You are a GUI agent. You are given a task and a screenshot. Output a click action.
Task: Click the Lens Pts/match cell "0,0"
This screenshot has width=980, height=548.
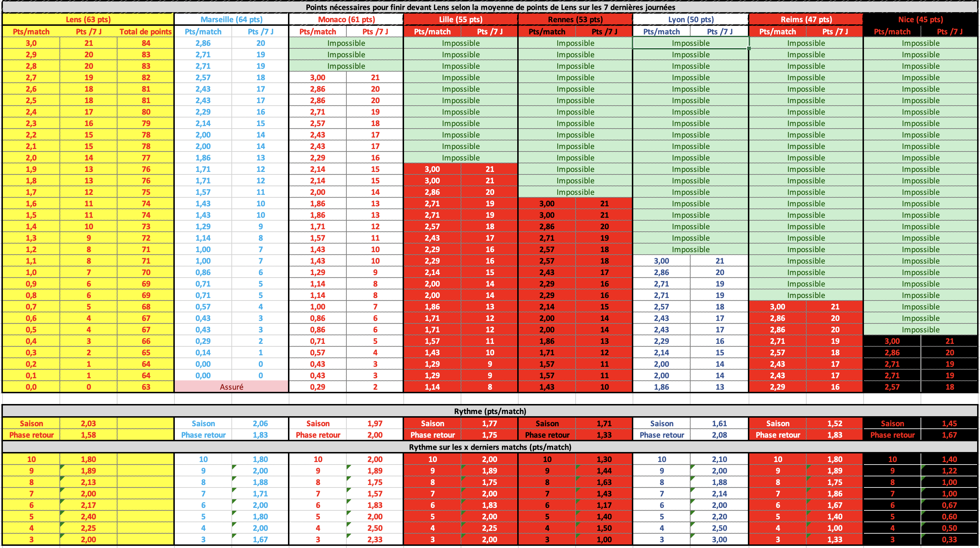(x=31, y=387)
